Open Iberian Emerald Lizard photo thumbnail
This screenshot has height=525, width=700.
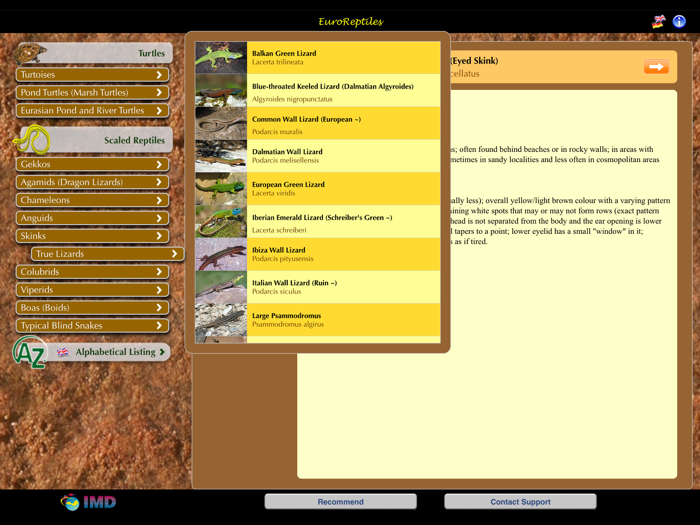[221, 221]
